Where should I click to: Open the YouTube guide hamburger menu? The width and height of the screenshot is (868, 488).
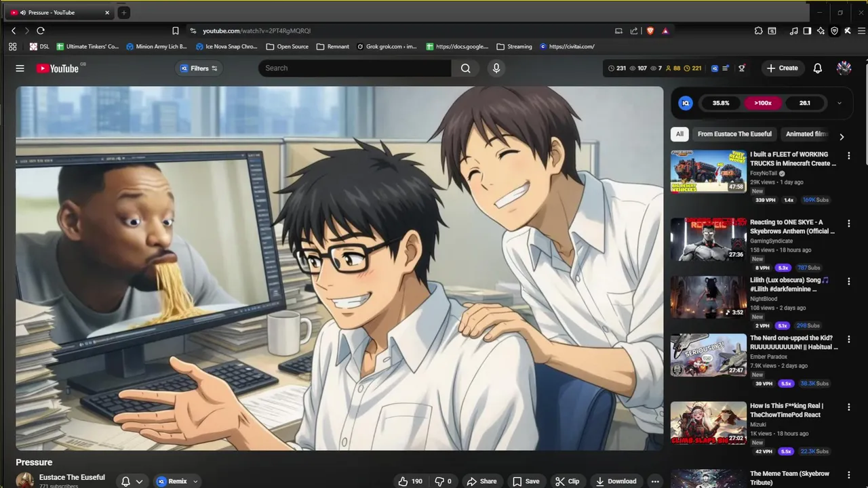20,68
